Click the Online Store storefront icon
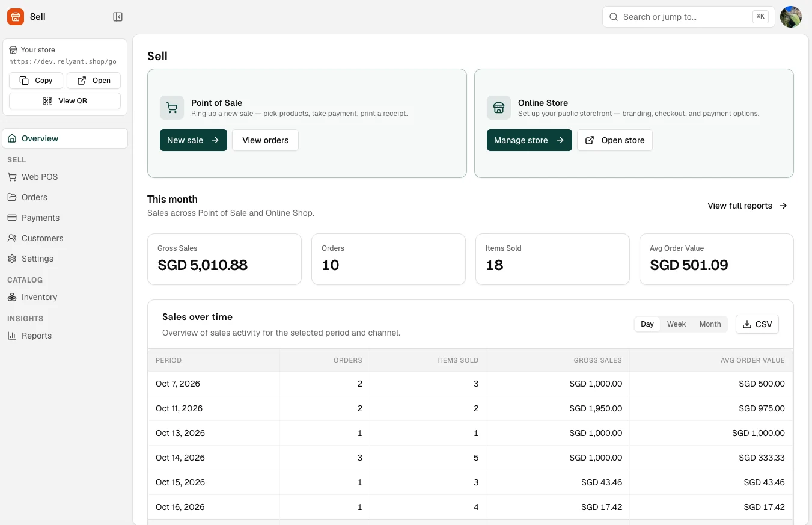Screen dimensions: 812x525 [499, 108]
